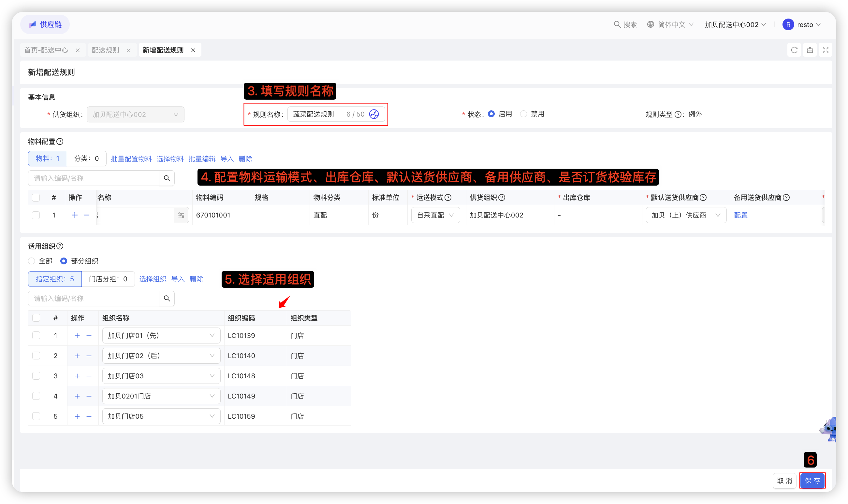Viewport: 848px width, 504px height.
Task: Click the plus icon for 加贝门店03 row
Action: tap(77, 376)
